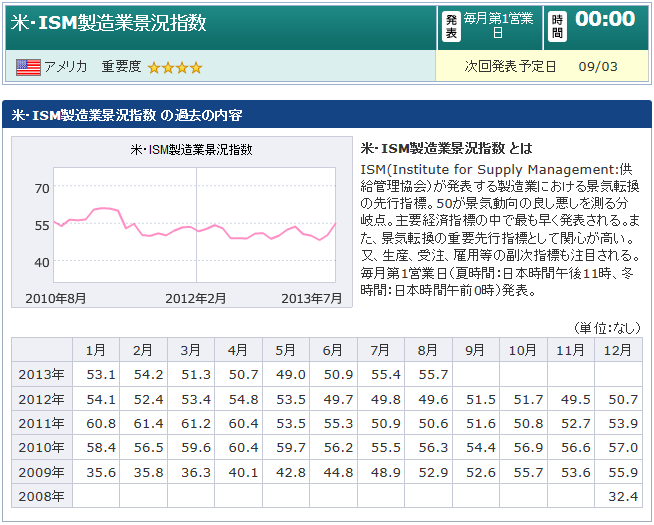Select the 2013 July value 55.4
This screenshot has width=654, height=525.
385,374
